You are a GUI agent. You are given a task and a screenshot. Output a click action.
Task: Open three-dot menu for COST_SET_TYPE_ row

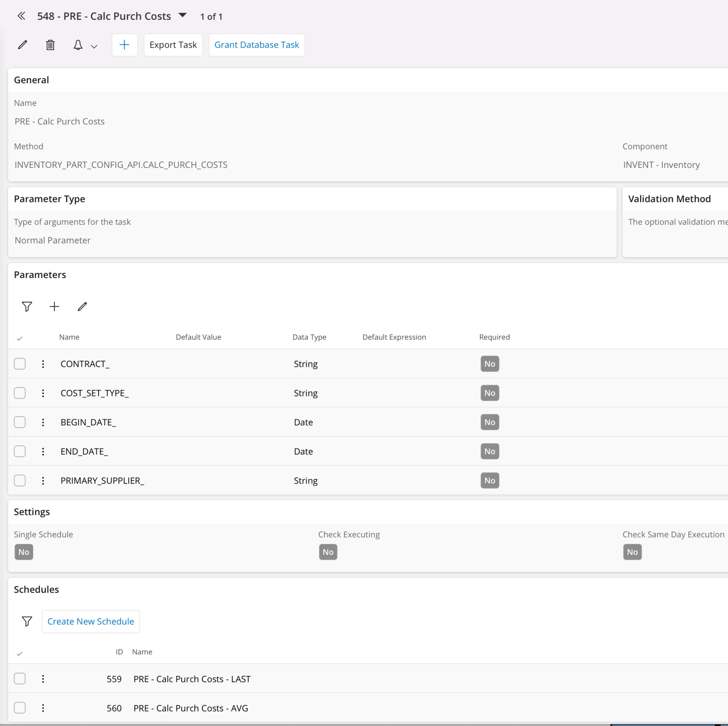(x=43, y=393)
